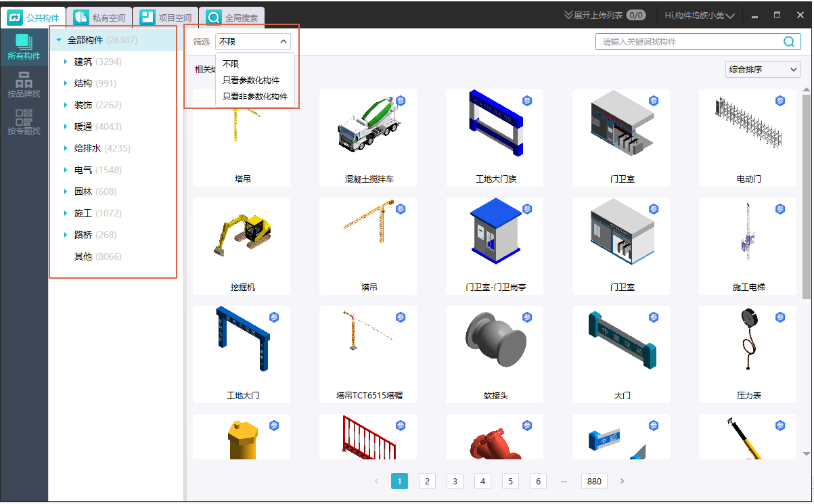
Task: Click parametric badge on 混凝土搅拌车 card
Action: tap(401, 101)
